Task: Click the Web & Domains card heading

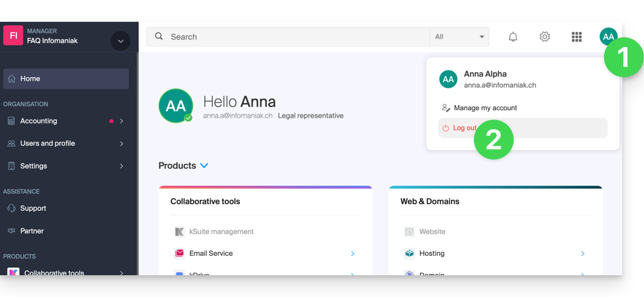Action: (x=430, y=201)
